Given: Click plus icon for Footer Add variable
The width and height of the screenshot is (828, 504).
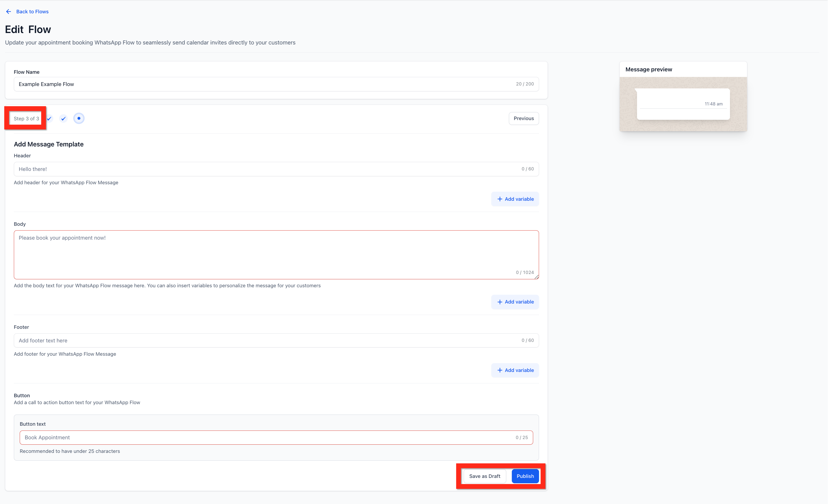Looking at the screenshot, I should (x=500, y=370).
